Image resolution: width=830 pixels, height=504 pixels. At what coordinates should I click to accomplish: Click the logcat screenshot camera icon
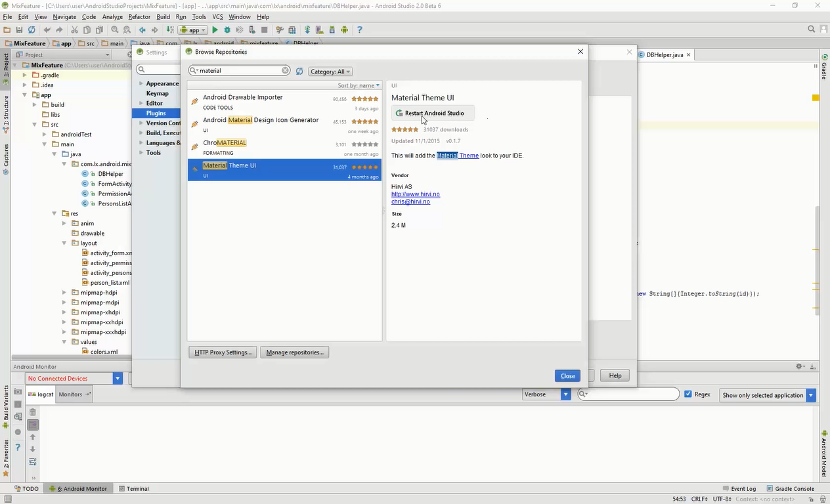[x=18, y=392]
